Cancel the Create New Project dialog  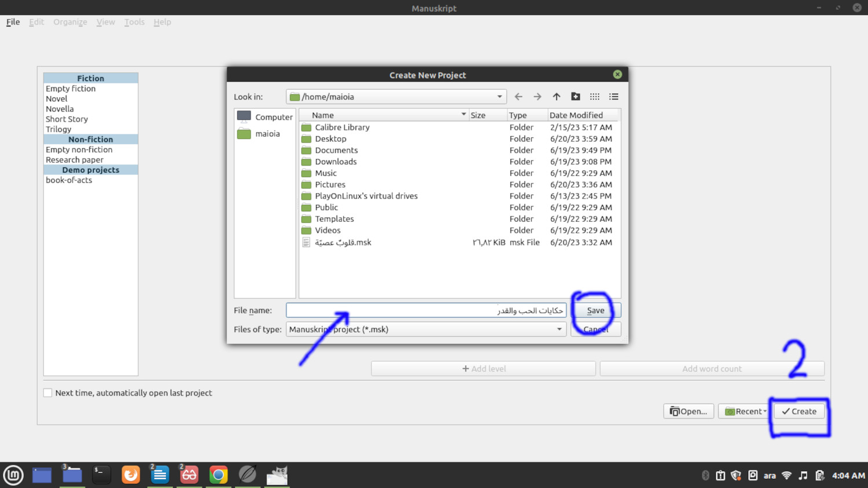click(x=595, y=329)
